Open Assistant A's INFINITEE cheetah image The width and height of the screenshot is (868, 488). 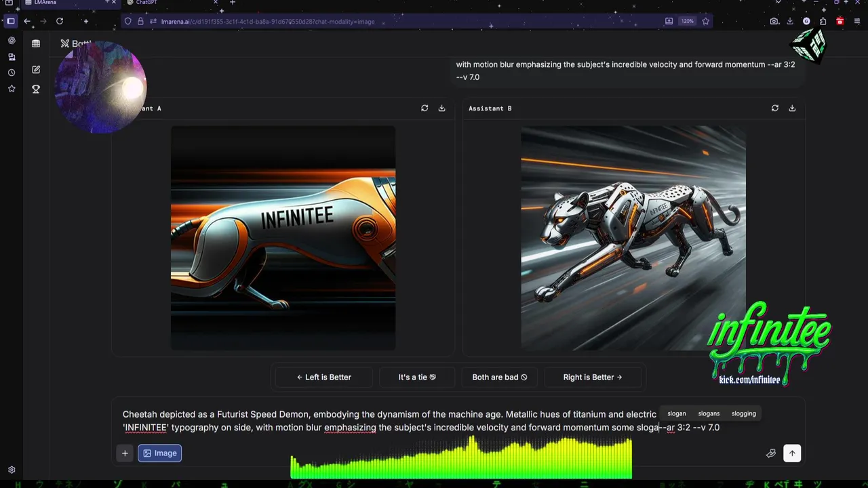pyautogui.click(x=283, y=238)
